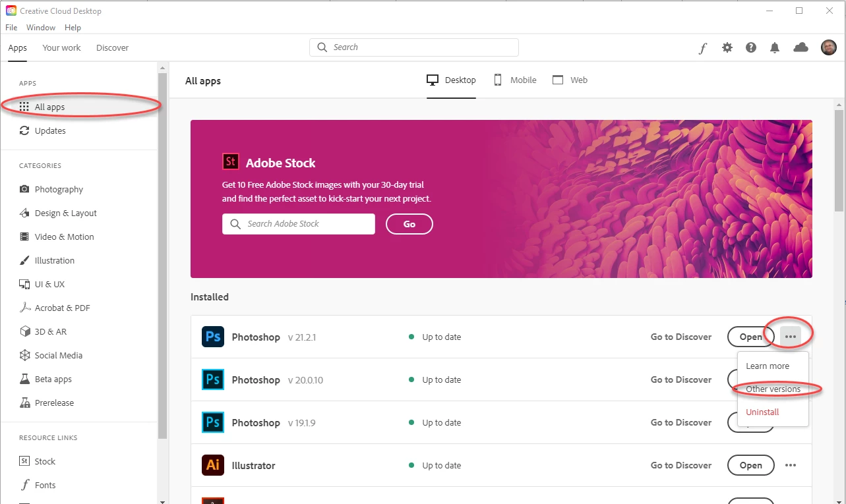
Task: Open the user profile avatar
Action: (829, 47)
